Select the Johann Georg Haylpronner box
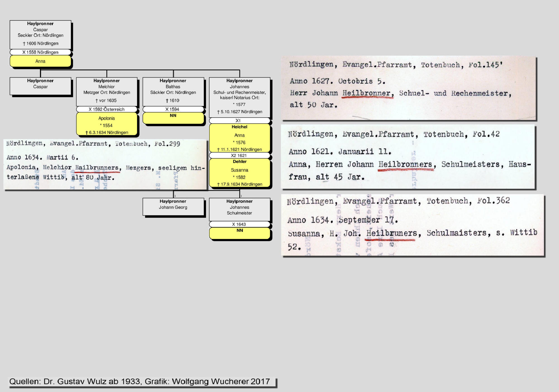The width and height of the screenshot is (559, 392). click(173, 206)
